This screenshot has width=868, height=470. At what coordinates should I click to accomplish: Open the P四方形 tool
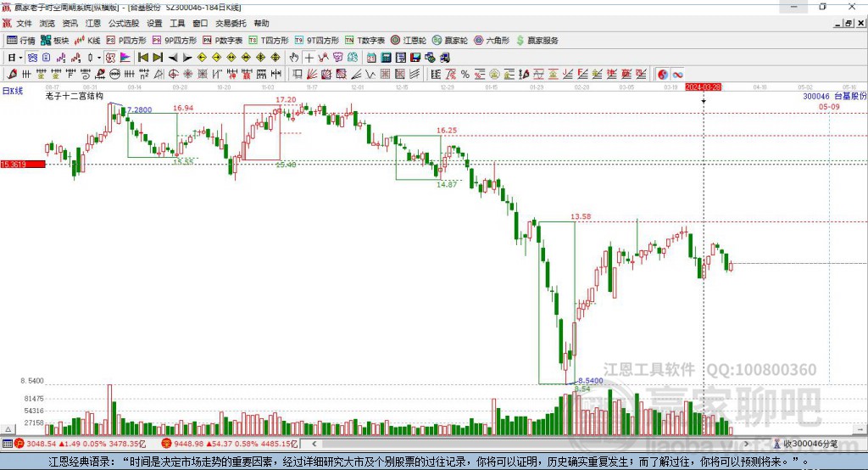pos(126,41)
